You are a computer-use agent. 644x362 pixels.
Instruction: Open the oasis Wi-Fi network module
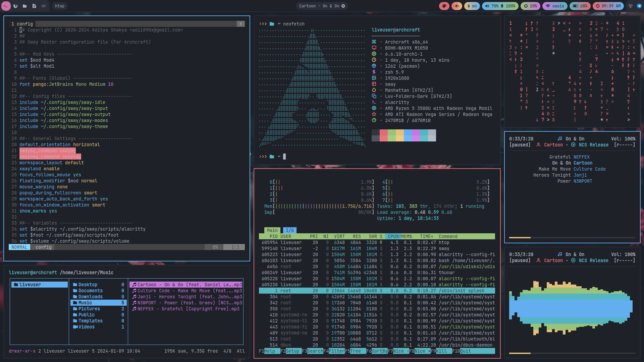click(555, 6)
